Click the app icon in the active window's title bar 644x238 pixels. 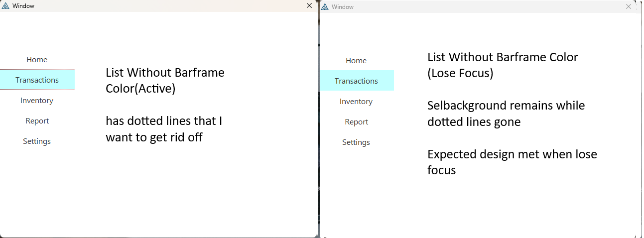pyautogui.click(x=6, y=6)
